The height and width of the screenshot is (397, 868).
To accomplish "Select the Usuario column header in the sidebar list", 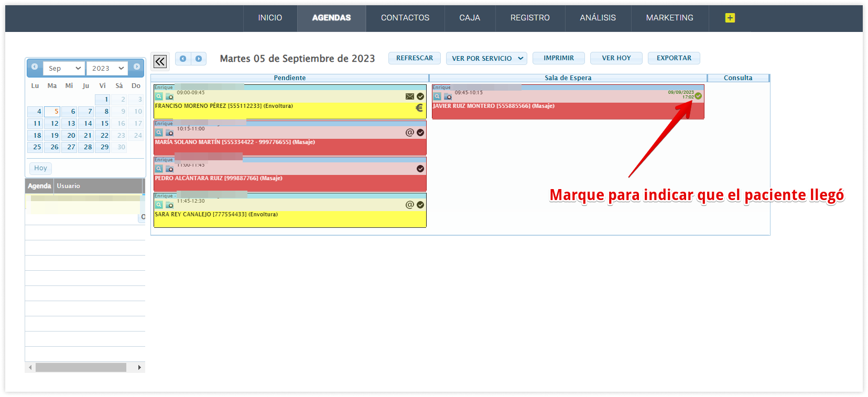I will (99, 186).
